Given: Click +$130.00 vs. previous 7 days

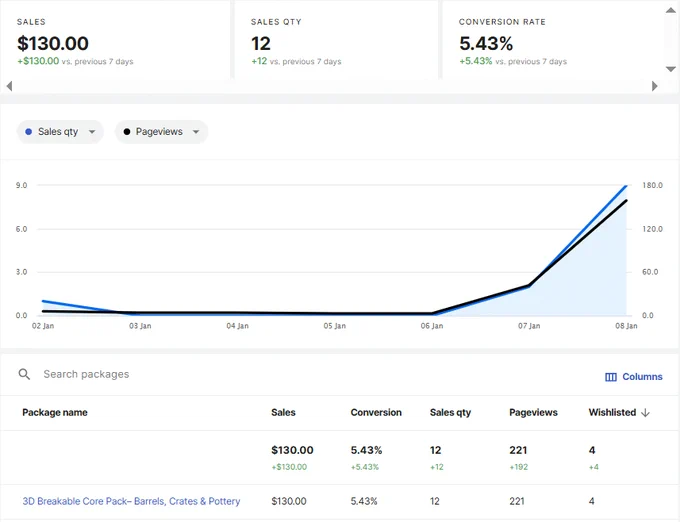Looking at the screenshot, I should pyautogui.click(x=75, y=61).
